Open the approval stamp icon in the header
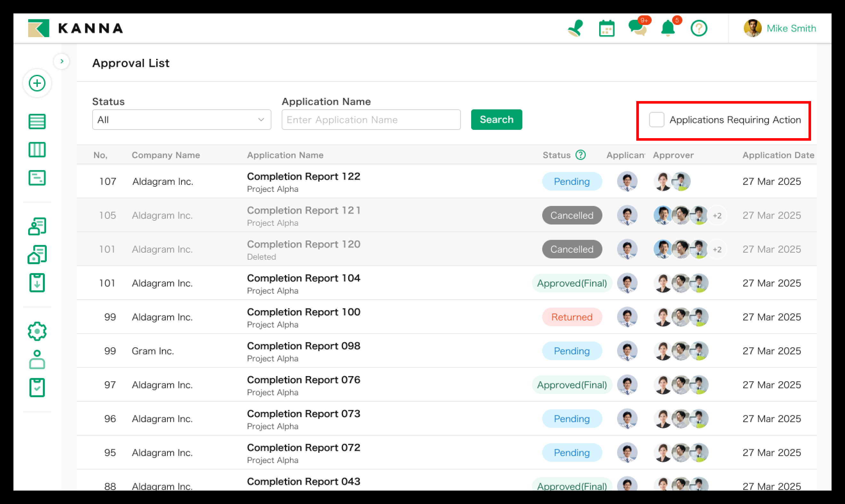The width and height of the screenshot is (845, 504). click(x=576, y=28)
